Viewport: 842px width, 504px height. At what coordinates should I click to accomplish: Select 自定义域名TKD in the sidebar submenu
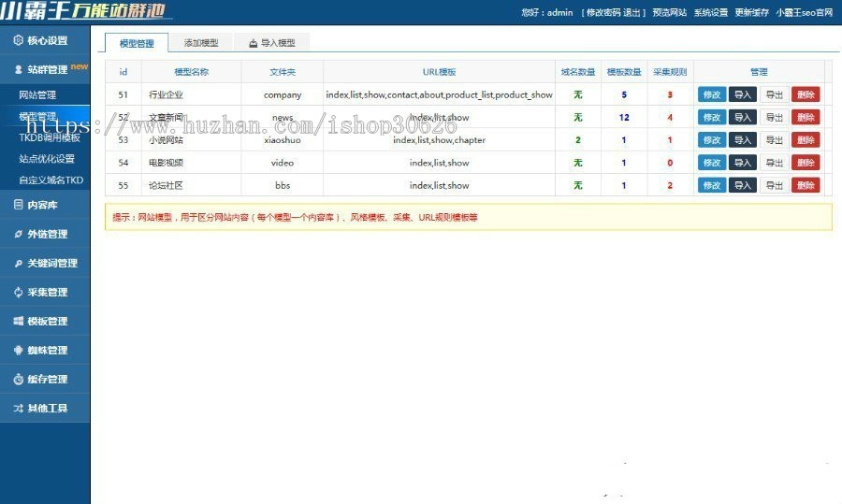51,180
